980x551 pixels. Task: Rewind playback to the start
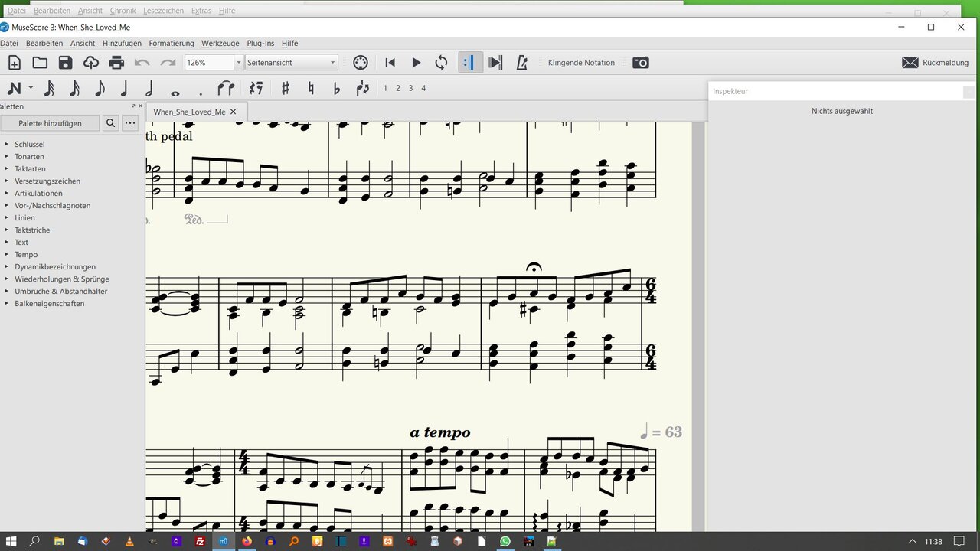(390, 63)
